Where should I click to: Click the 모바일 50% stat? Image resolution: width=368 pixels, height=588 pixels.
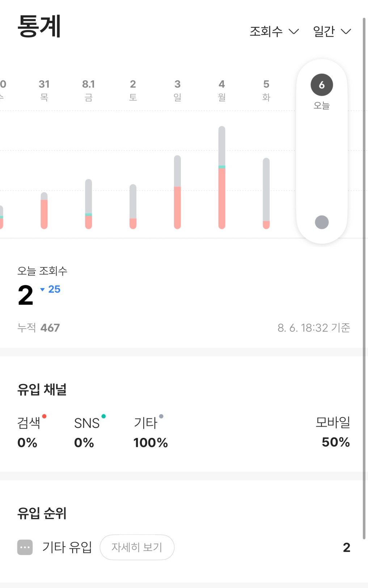point(333,432)
